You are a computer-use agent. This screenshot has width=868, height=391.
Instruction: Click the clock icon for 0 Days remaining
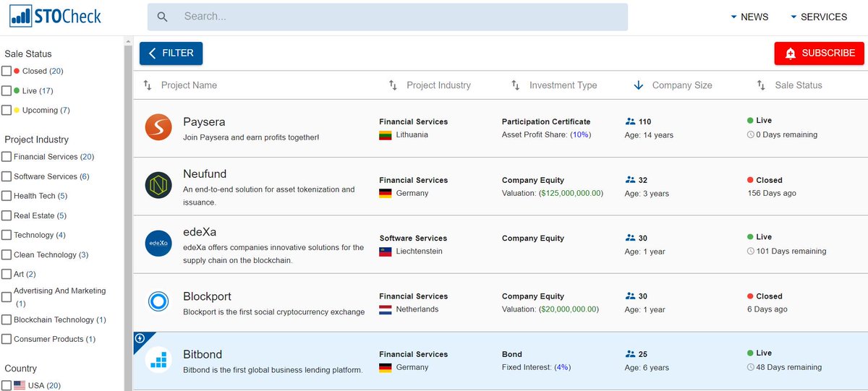pyautogui.click(x=751, y=135)
